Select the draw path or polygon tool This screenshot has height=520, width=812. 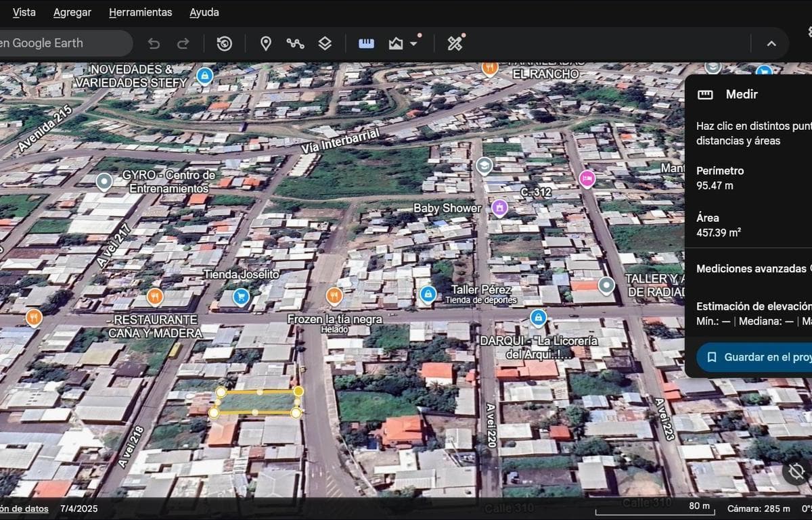[x=295, y=43]
